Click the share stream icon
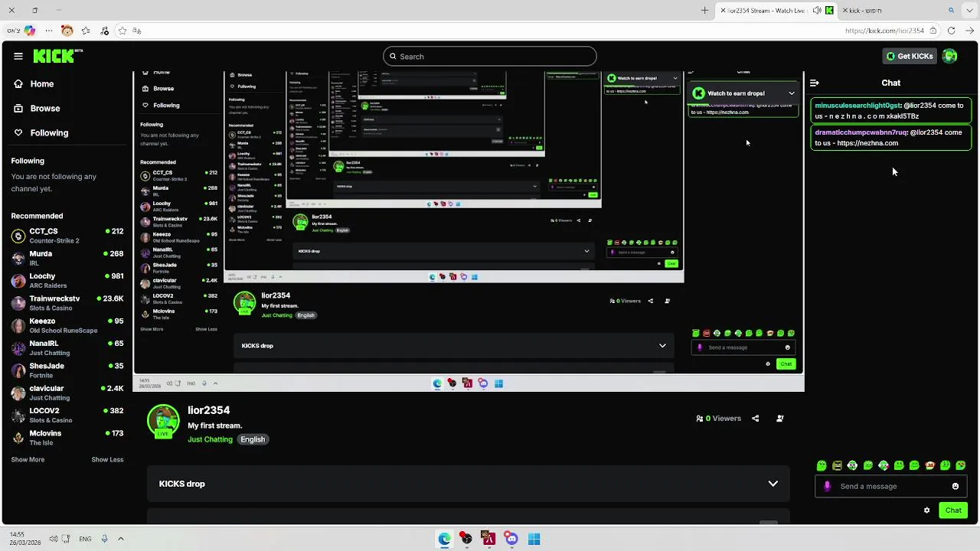Screen dimensions: 980x551 756,419
